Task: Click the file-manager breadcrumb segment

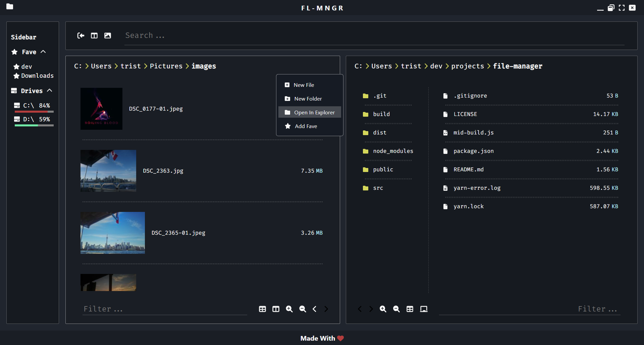Action: tap(518, 66)
